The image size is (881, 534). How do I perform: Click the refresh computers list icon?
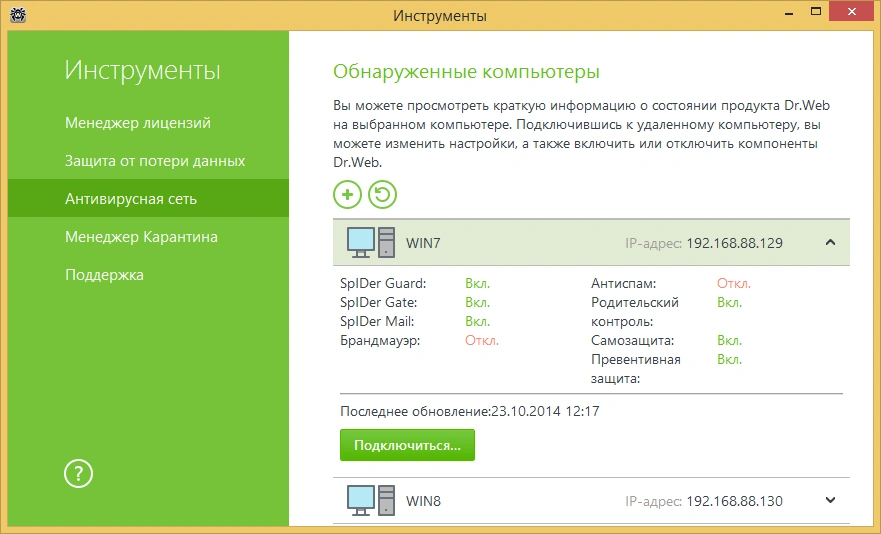[382, 194]
